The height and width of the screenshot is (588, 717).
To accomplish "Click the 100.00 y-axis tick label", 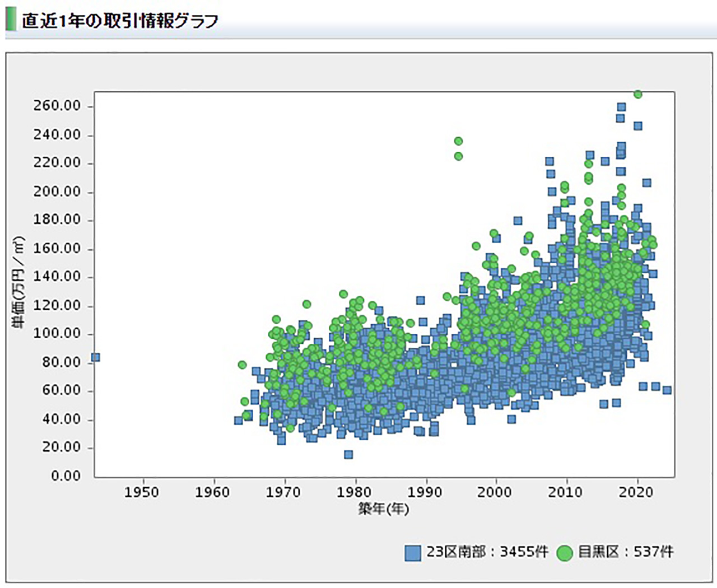I will click(x=57, y=334).
